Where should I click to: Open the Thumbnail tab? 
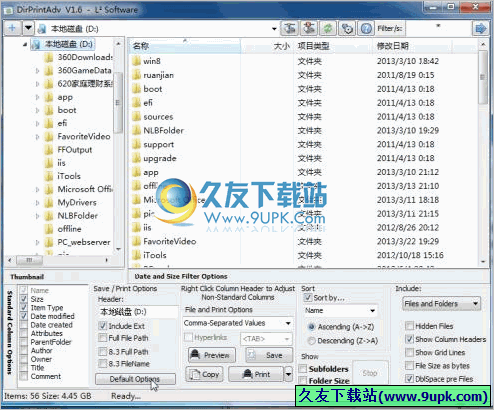[27, 277]
